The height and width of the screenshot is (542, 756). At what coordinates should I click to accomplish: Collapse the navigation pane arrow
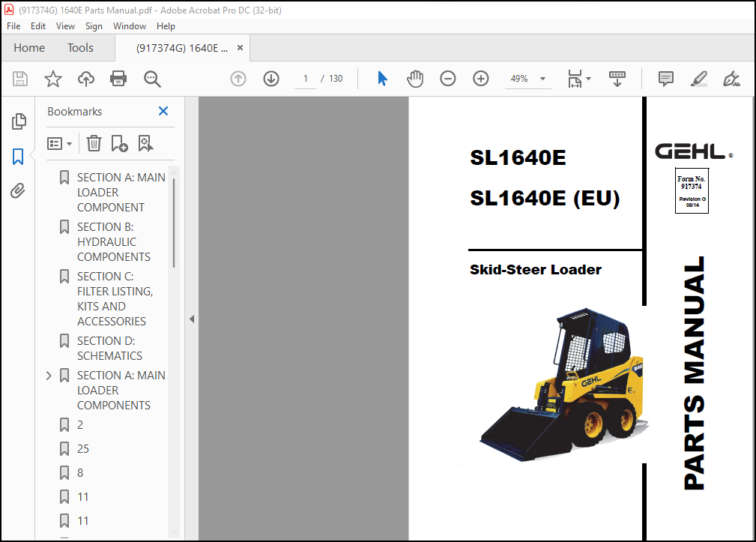[192, 319]
